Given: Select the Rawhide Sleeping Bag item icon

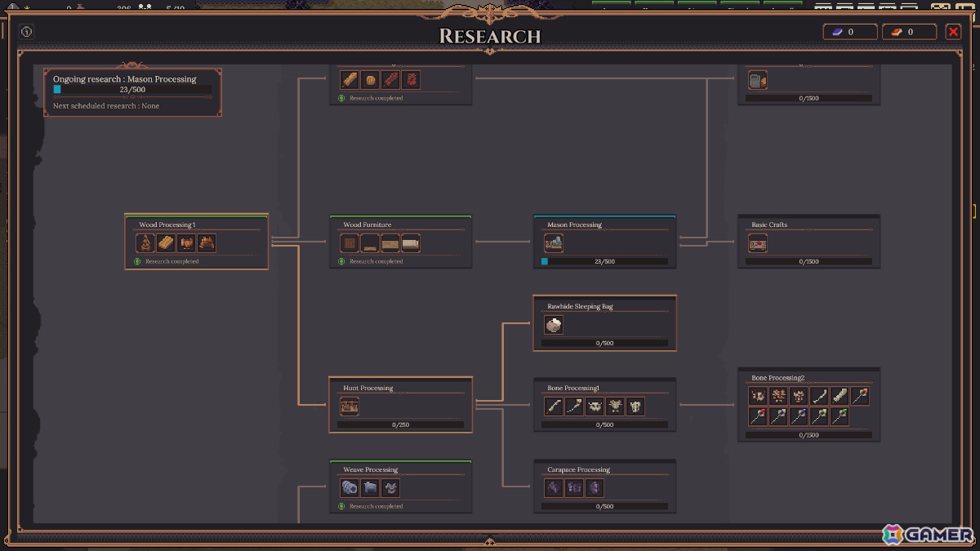Looking at the screenshot, I should click(554, 325).
